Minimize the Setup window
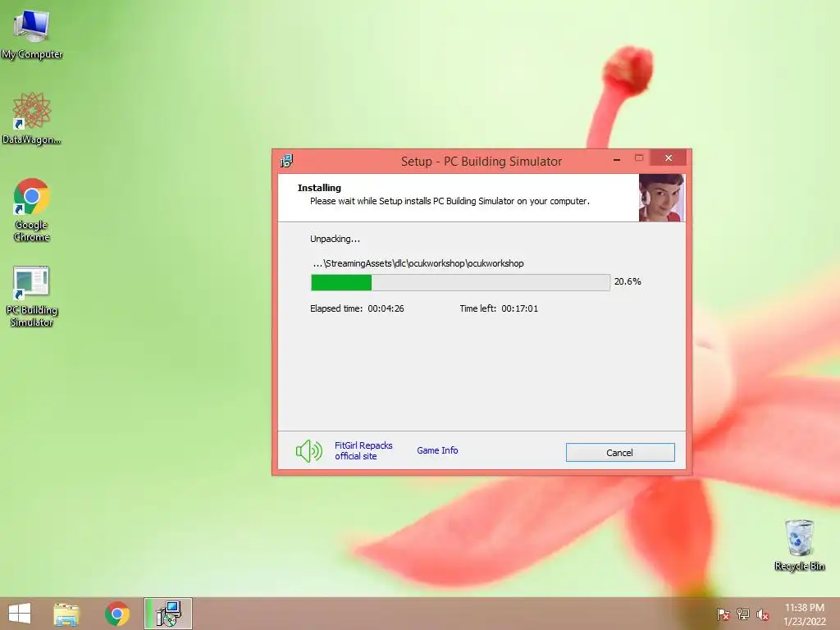This screenshot has height=630, width=840. pos(617,158)
